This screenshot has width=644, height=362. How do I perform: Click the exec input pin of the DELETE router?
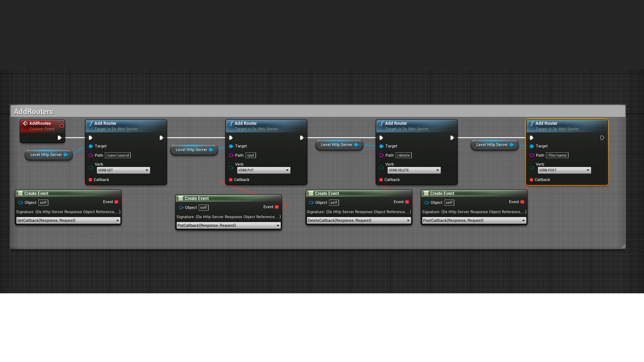point(381,138)
